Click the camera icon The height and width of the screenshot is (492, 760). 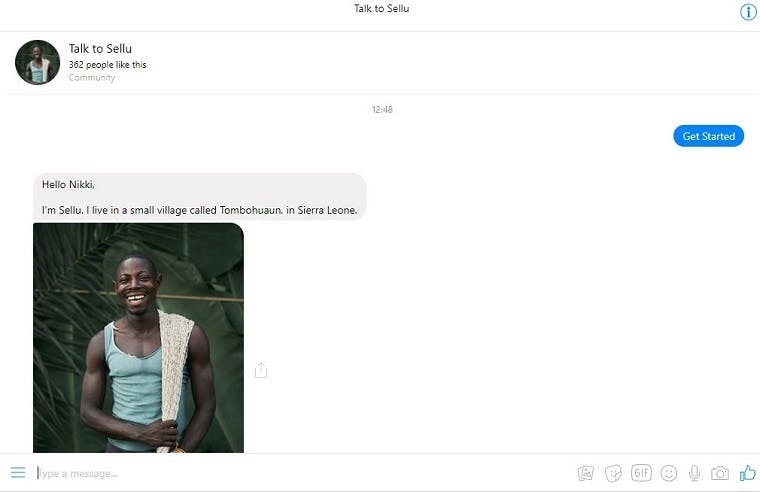pos(720,473)
